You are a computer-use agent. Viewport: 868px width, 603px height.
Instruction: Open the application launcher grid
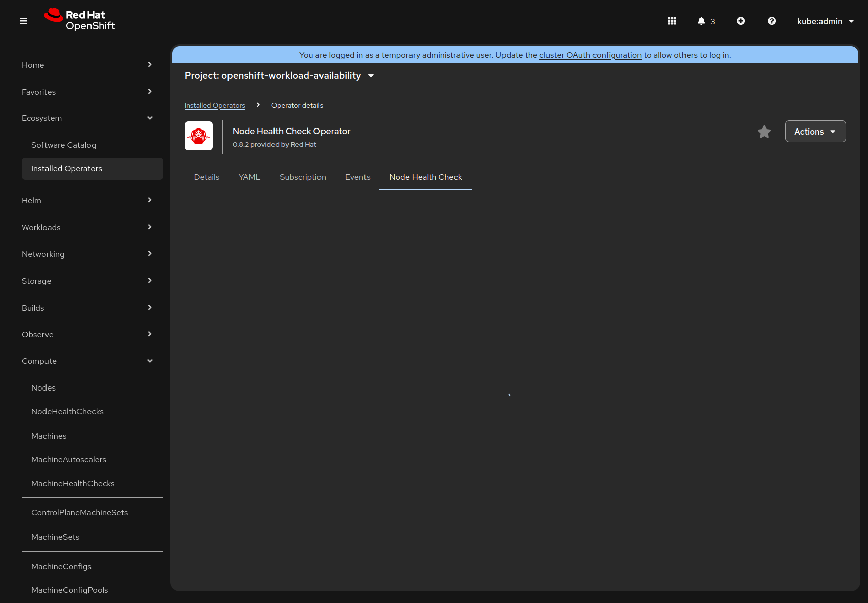tap(672, 21)
